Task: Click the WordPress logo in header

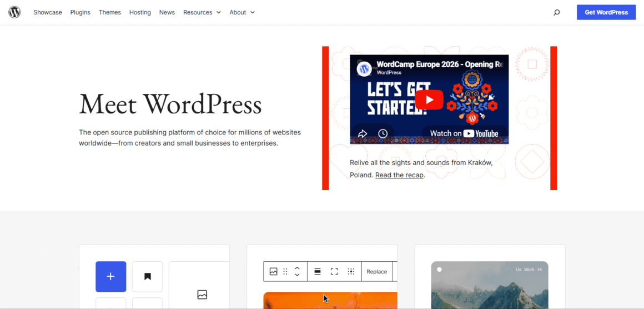Action: click(14, 12)
